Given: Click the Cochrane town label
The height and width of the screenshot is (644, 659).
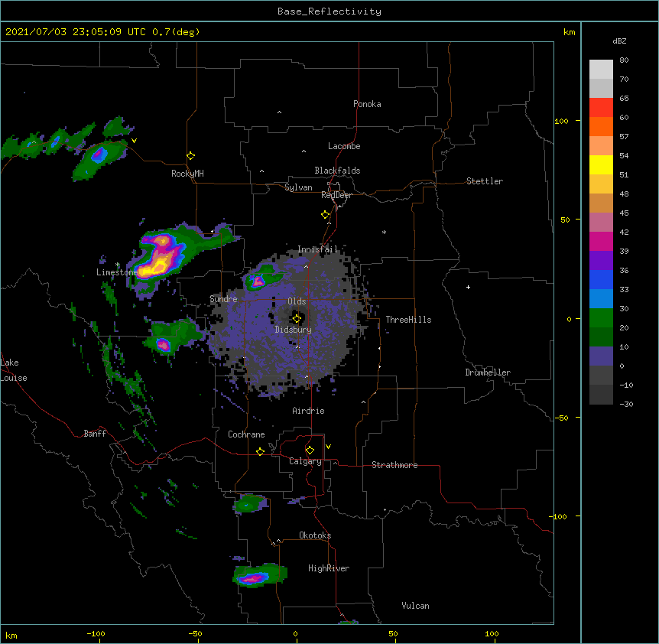Looking at the screenshot, I should [246, 434].
